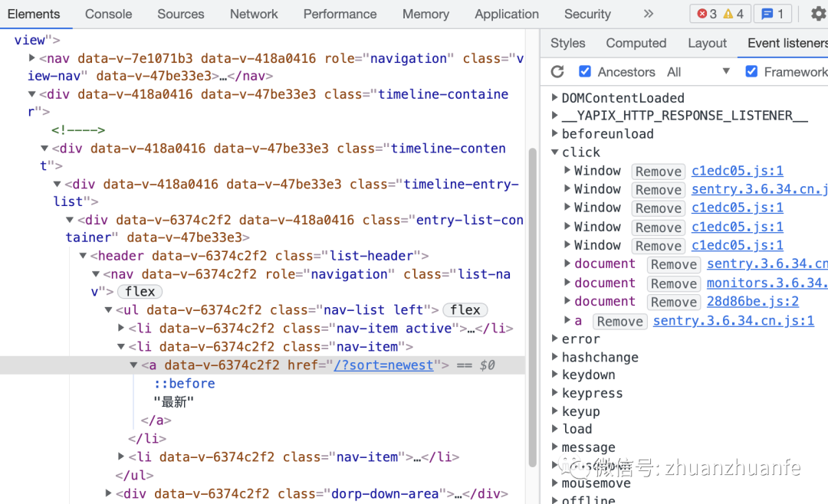This screenshot has height=504, width=828.
Task: Expand the nav-item active li node
Action: click(121, 328)
